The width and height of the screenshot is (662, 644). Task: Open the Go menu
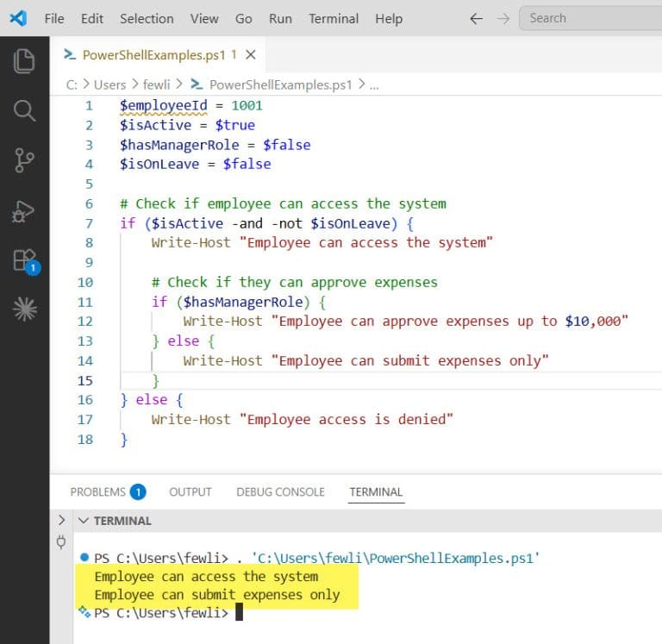[x=244, y=19]
